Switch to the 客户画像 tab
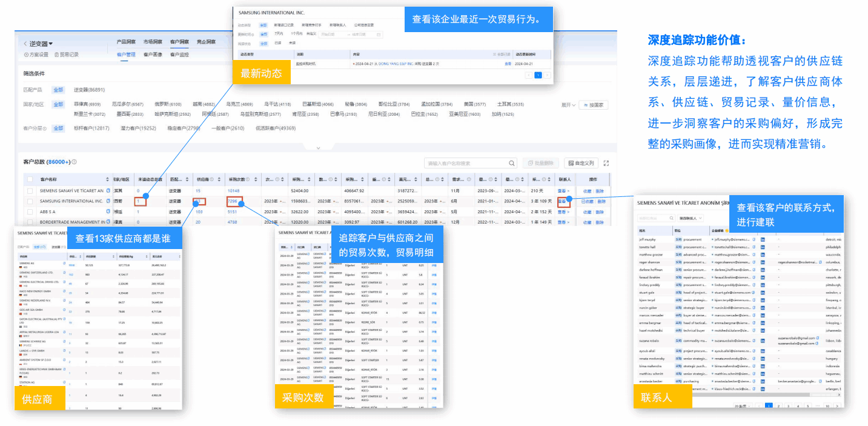Image resolution: width=868 pixels, height=426 pixels. (x=153, y=55)
